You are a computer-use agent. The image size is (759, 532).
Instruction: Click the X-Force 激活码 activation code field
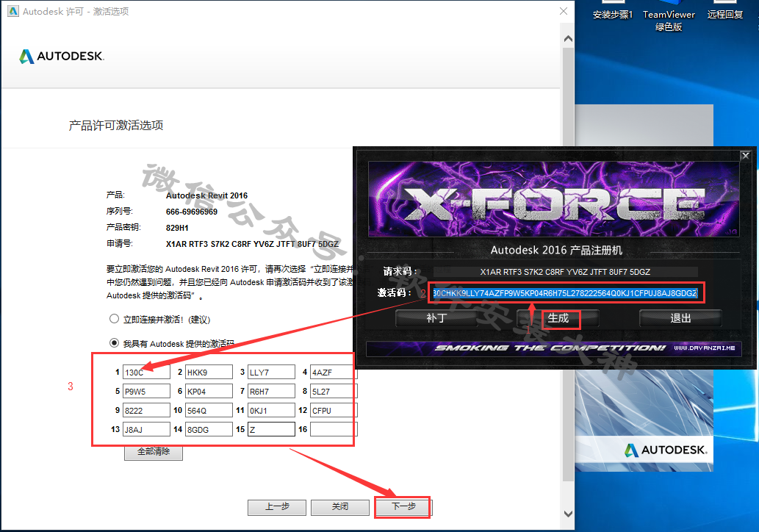tap(565, 293)
